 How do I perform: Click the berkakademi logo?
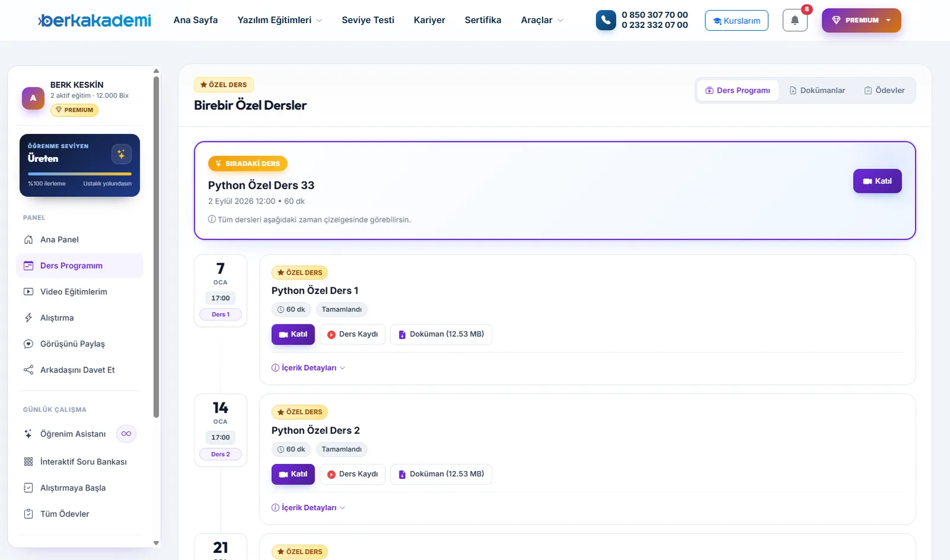pos(95,20)
